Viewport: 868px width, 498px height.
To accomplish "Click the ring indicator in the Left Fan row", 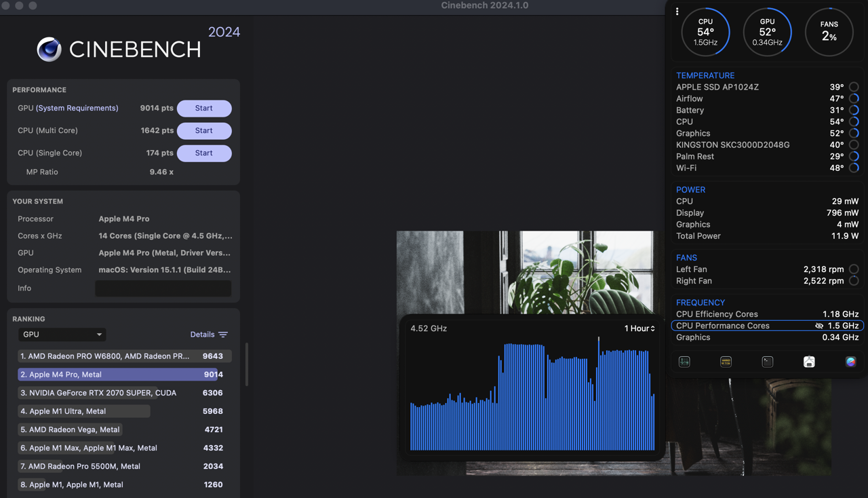I will click(x=854, y=269).
